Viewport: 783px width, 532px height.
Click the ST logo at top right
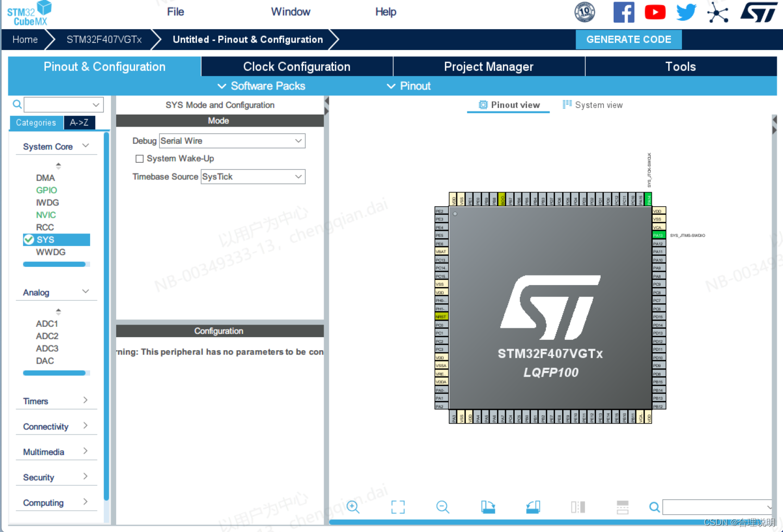click(759, 12)
